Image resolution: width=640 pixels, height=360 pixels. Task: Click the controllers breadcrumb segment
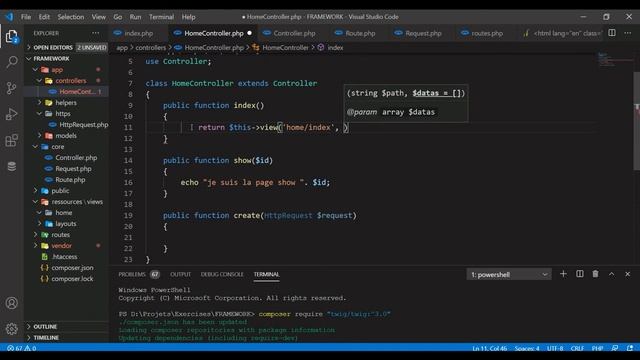[x=151, y=48]
